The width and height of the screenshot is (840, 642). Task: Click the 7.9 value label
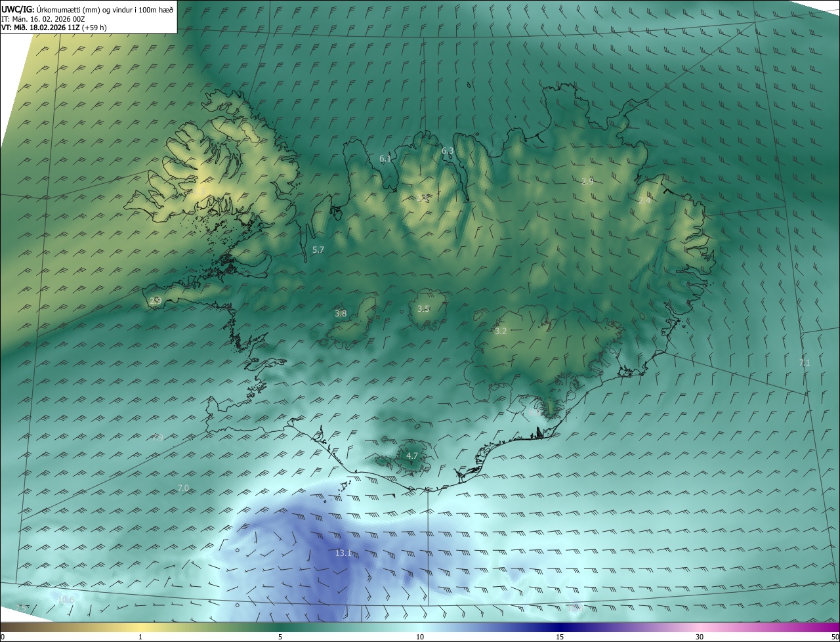157,437
